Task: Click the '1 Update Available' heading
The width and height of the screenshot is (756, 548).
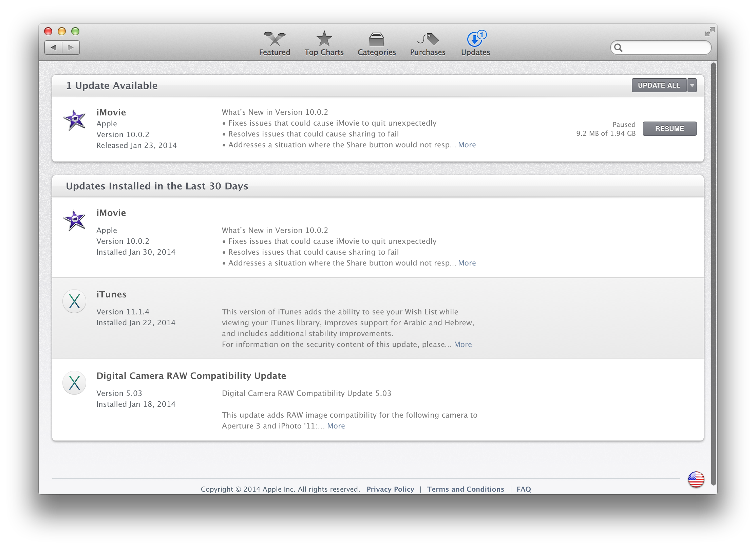Action: pos(112,86)
